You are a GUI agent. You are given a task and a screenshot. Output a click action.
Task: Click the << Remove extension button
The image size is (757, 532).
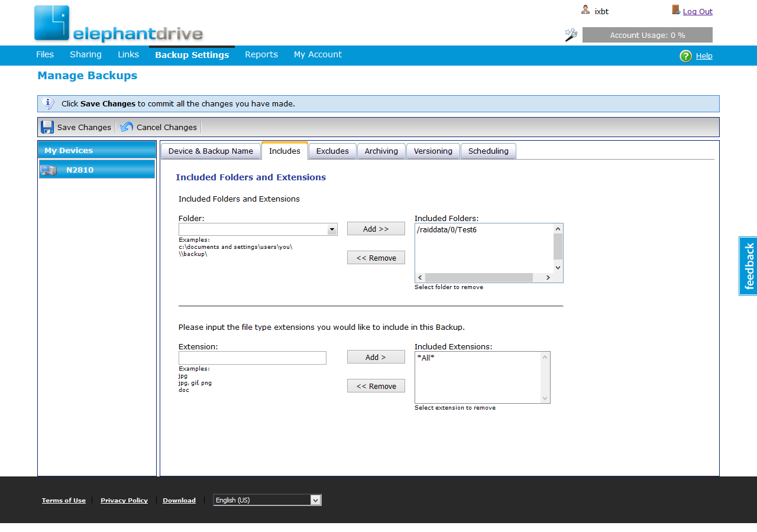tap(376, 386)
